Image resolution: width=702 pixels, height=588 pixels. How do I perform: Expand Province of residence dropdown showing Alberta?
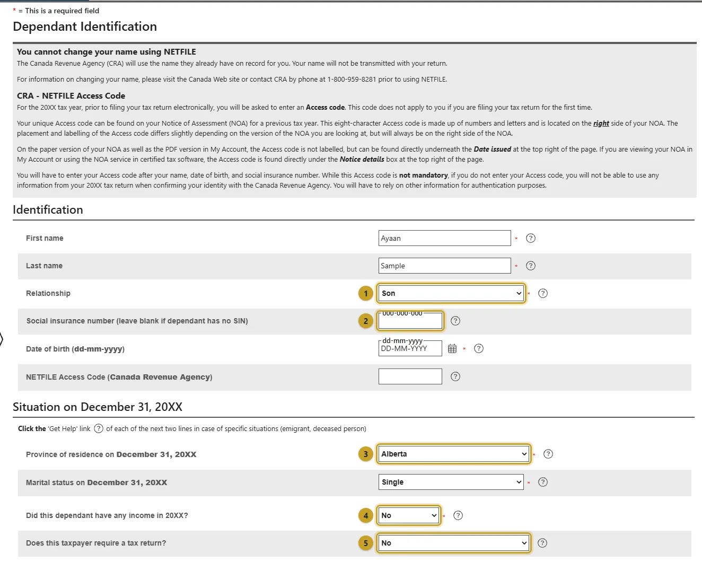point(454,454)
